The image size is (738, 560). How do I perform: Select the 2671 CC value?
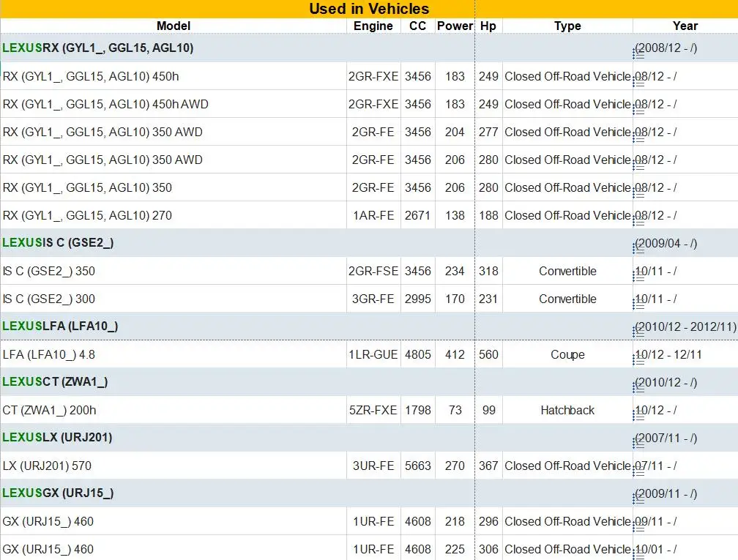click(x=417, y=215)
